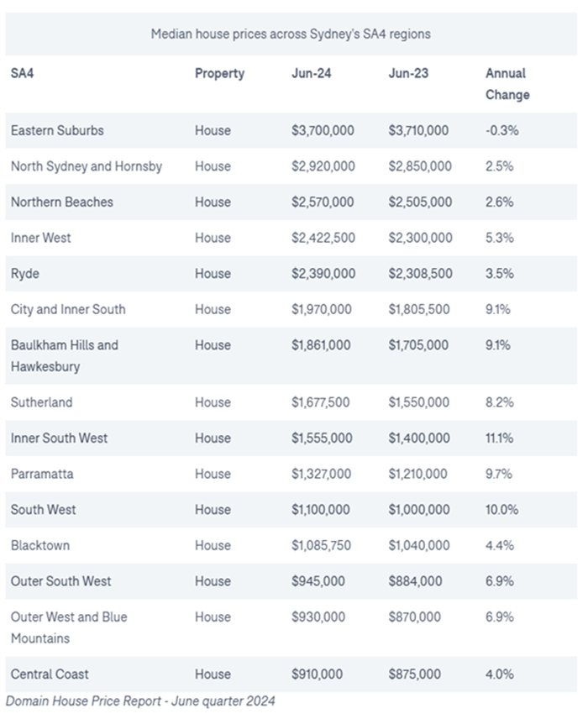Click Sutherland Jun-24 price $1,677,500

pyautogui.click(x=321, y=402)
